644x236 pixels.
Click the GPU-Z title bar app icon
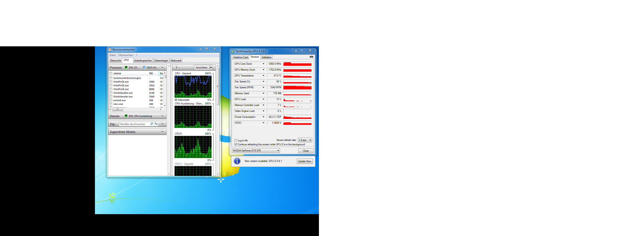(233, 51)
